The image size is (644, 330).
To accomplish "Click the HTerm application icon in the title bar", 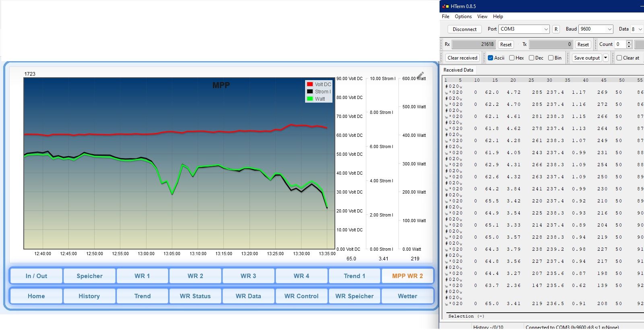I will [445, 6].
